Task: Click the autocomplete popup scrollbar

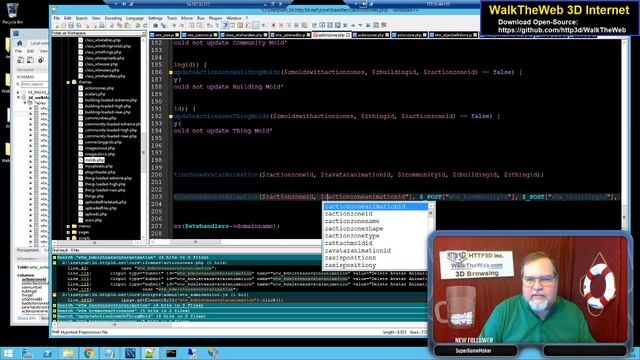Action: (430, 236)
